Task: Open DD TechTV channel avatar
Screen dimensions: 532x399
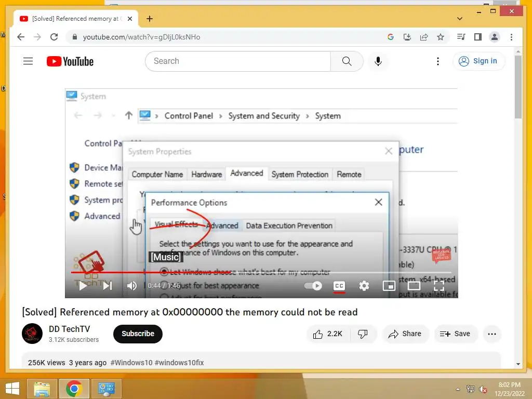Action: (32, 334)
